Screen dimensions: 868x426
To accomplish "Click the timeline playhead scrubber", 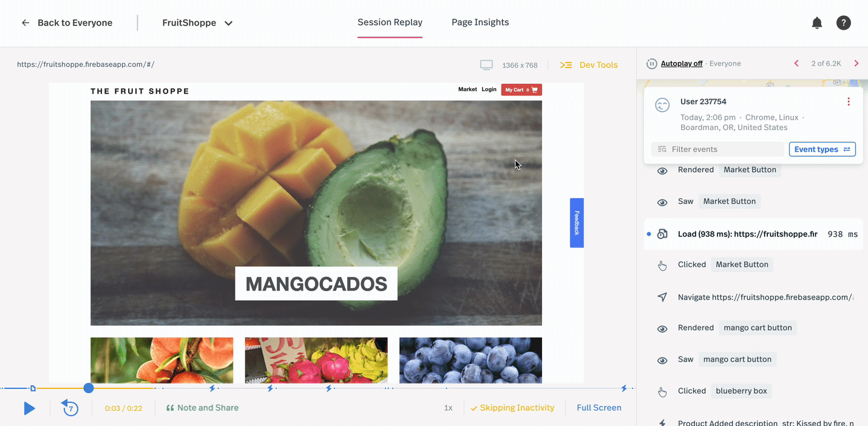I will pos(89,388).
